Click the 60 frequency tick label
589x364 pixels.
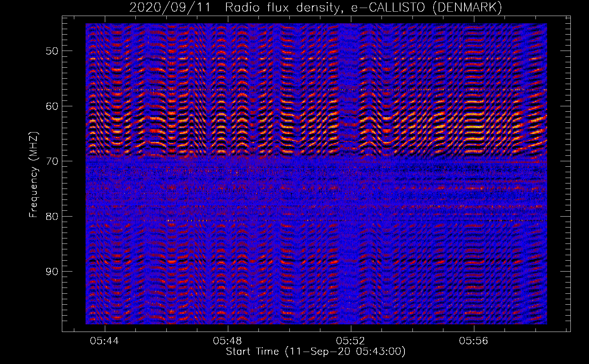click(x=52, y=106)
